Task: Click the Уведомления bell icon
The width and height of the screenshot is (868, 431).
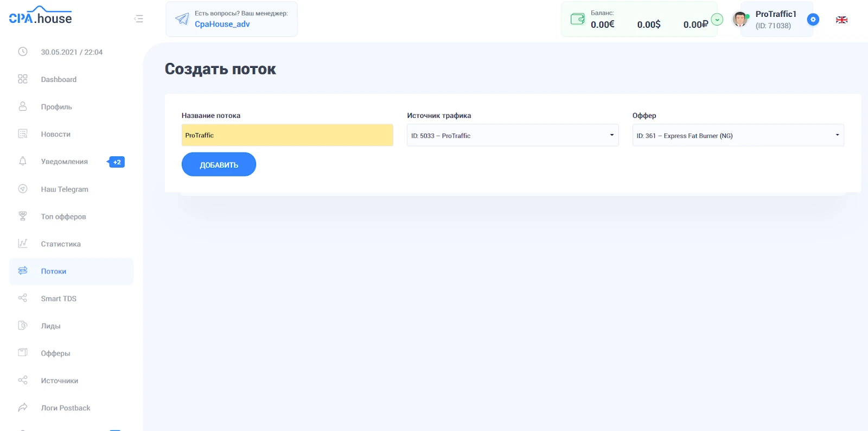Action: click(23, 161)
